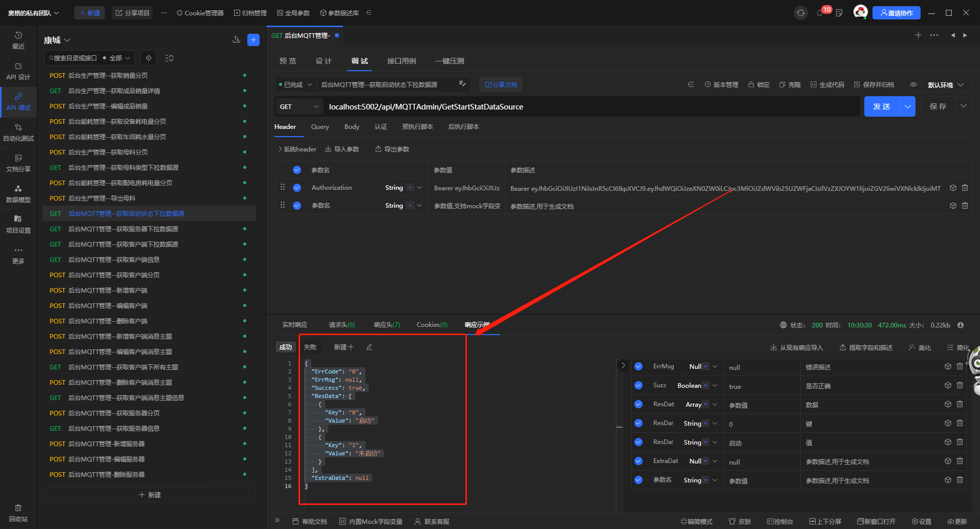This screenshot has height=529, width=980.
Task: Delete the Authorization header row
Action: (965, 188)
